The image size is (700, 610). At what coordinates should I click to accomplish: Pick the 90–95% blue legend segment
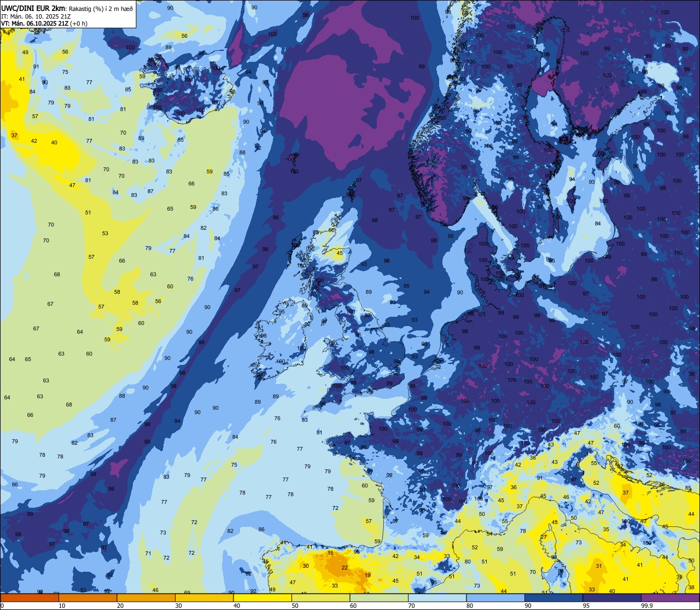(x=554, y=597)
